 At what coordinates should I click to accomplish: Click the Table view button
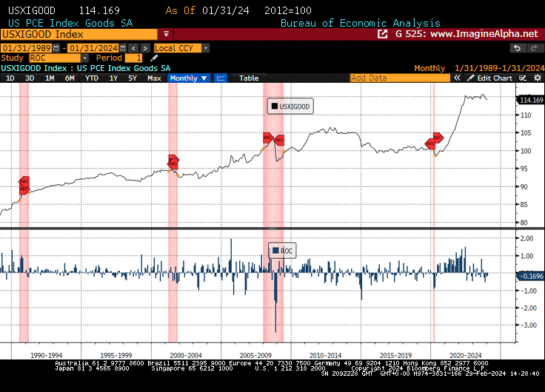coord(249,78)
